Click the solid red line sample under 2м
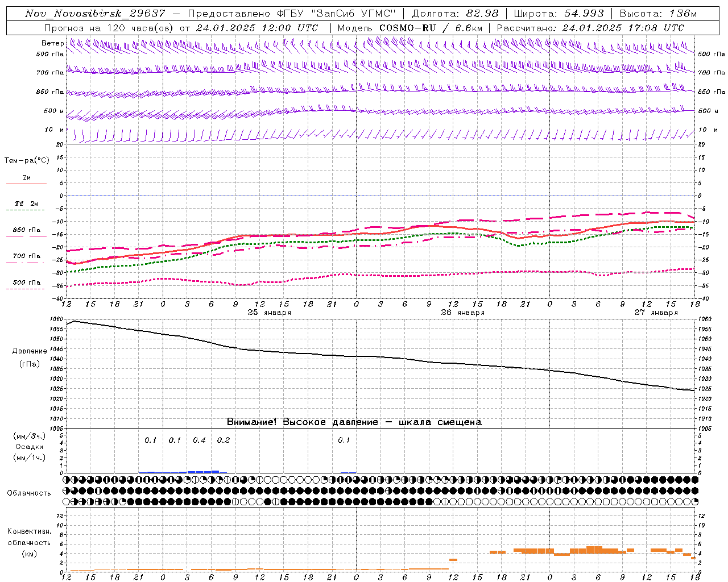 (x=26, y=184)
